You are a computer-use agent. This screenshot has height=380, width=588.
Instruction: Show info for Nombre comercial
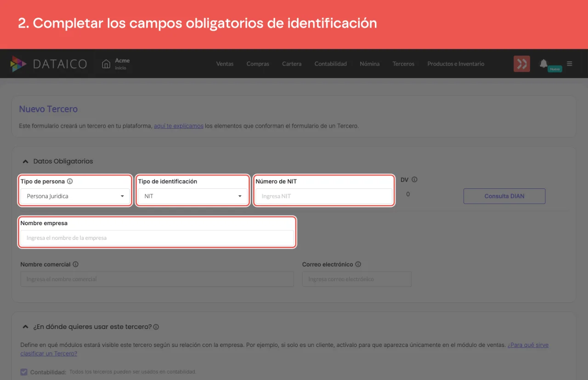point(75,265)
